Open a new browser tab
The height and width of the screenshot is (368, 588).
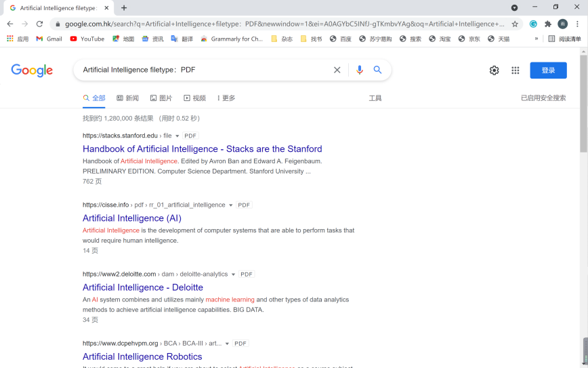click(124, 8)
